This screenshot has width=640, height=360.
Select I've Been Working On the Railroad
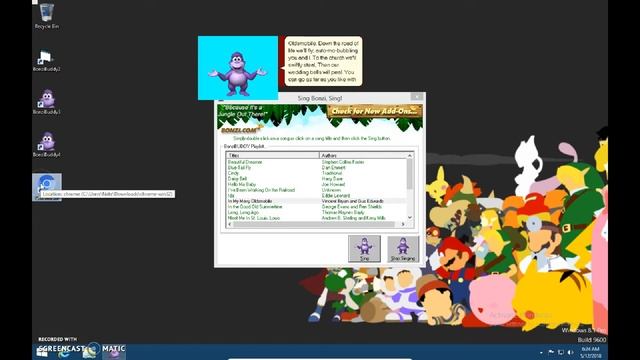261,190
